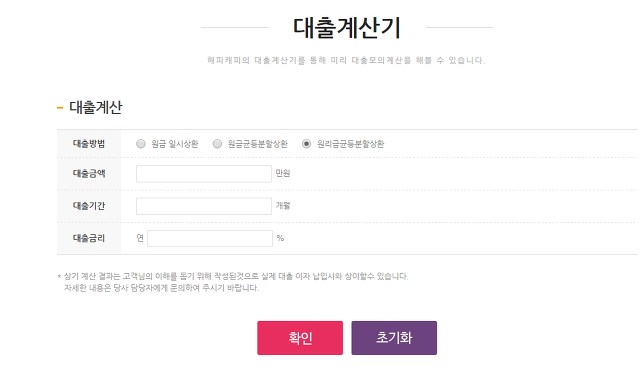Click the 대출계산기 page title
The height and width of the screenshot is (377, 640).
347,28
